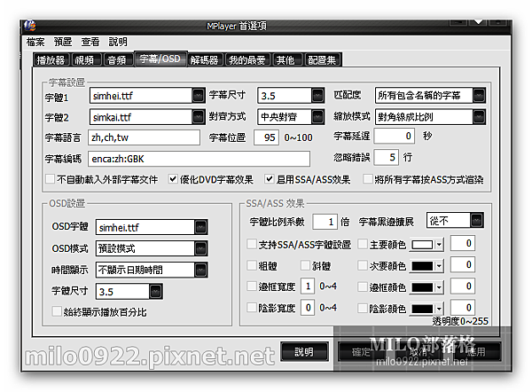The height and width of the screenshot is (392, 532).
Task: Click the 字幕延遲 seconds field
Action: click(395, 136)
